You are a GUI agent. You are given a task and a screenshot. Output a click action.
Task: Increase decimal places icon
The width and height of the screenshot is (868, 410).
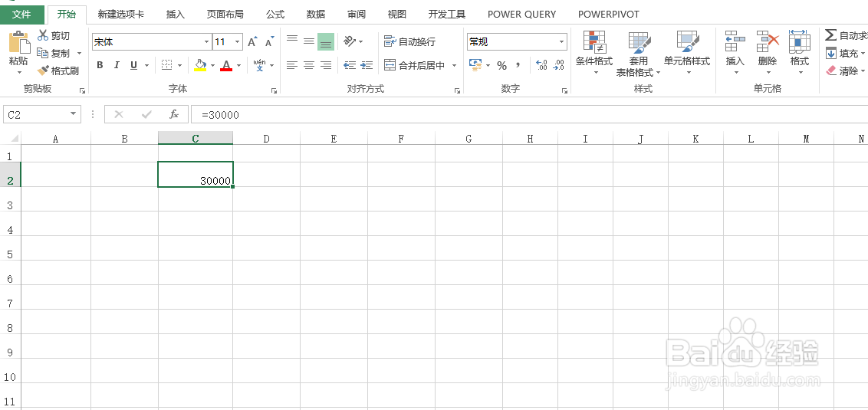[x=542, y=65]
